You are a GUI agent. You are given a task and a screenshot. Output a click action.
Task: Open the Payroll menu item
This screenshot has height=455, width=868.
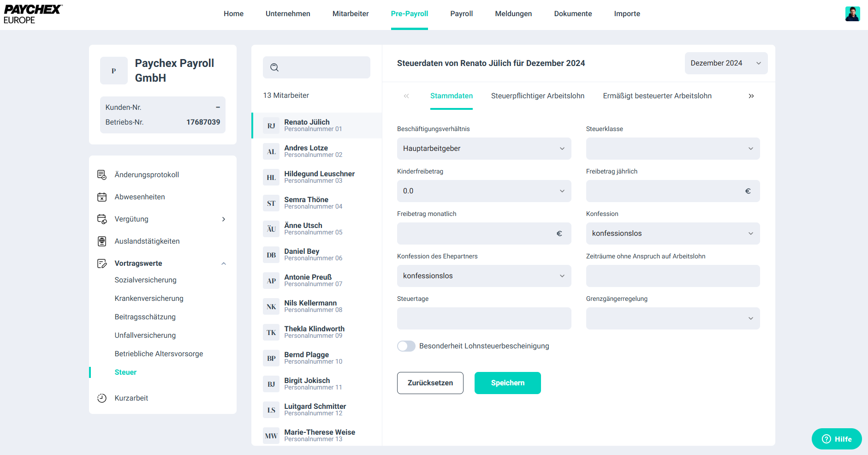tap(461, 14)
